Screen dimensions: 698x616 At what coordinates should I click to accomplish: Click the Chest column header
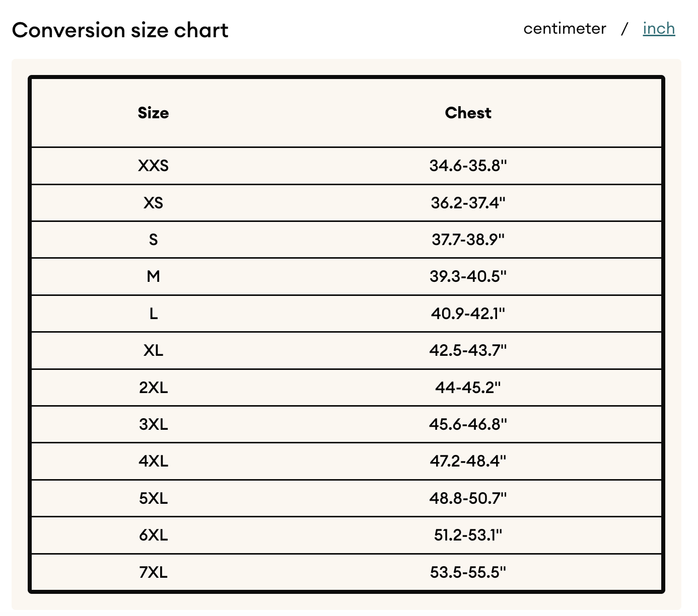click(468, 113)
